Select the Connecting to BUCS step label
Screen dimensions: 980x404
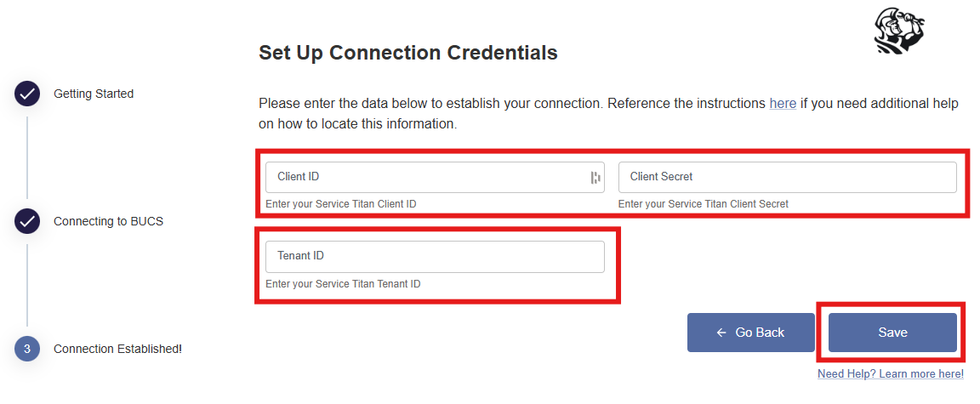(109, 221)
